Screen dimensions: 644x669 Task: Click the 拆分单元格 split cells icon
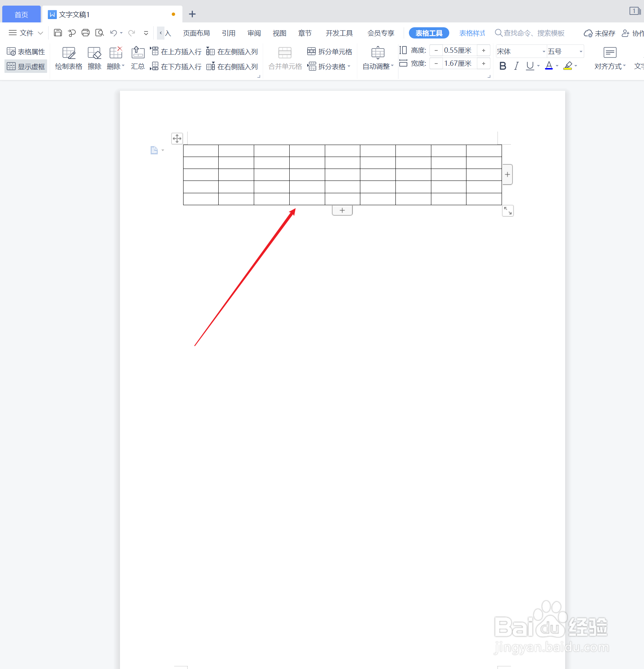pyautogui.click(x=329, y=51)
